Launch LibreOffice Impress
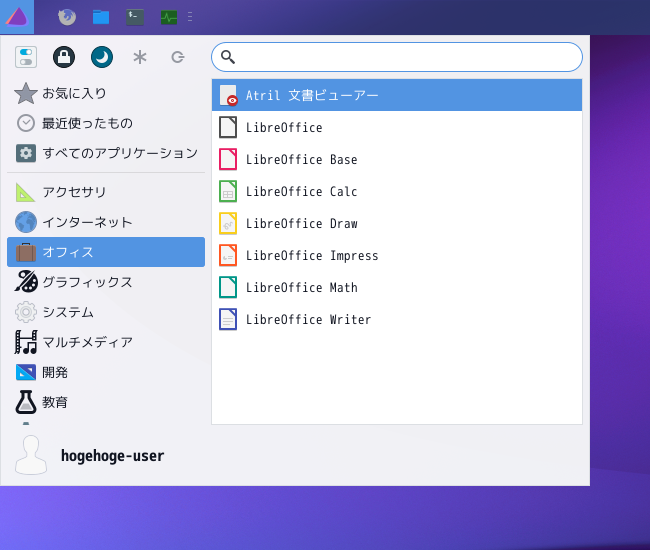Screen dimensions: 650x550 397,255
